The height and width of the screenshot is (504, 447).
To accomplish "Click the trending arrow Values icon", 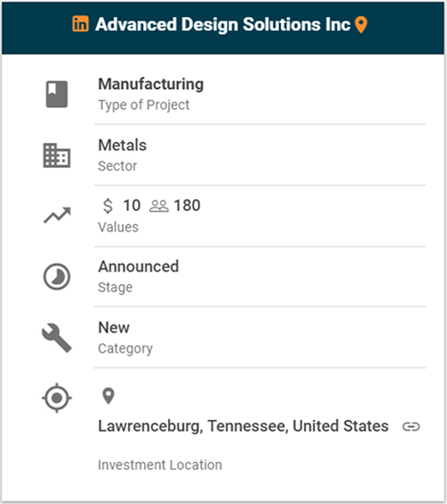I will tap(57, 215).
